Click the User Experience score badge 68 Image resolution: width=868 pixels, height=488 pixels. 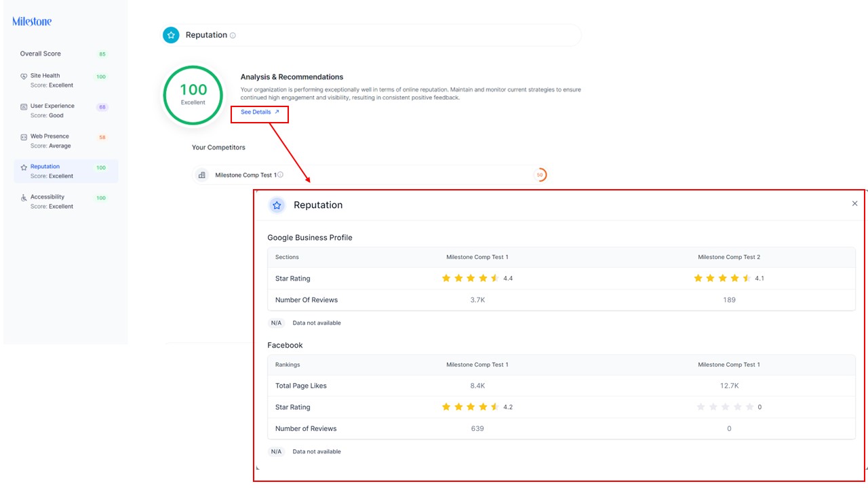[x=102, y=107]
